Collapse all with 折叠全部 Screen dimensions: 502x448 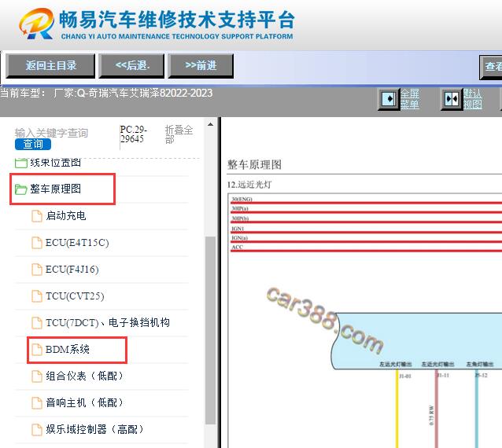[179, 134]
